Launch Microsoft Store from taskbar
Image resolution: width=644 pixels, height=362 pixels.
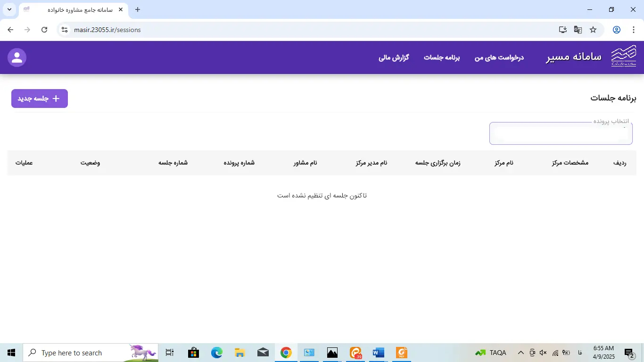point(193,353)
